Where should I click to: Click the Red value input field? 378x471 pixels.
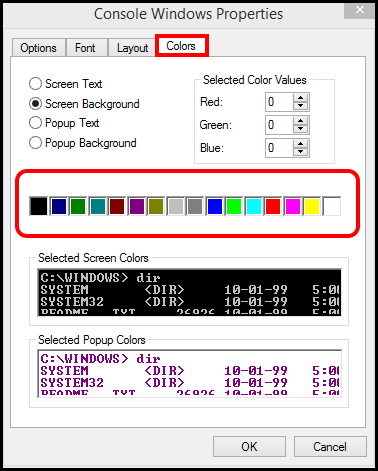click(279, 102)
